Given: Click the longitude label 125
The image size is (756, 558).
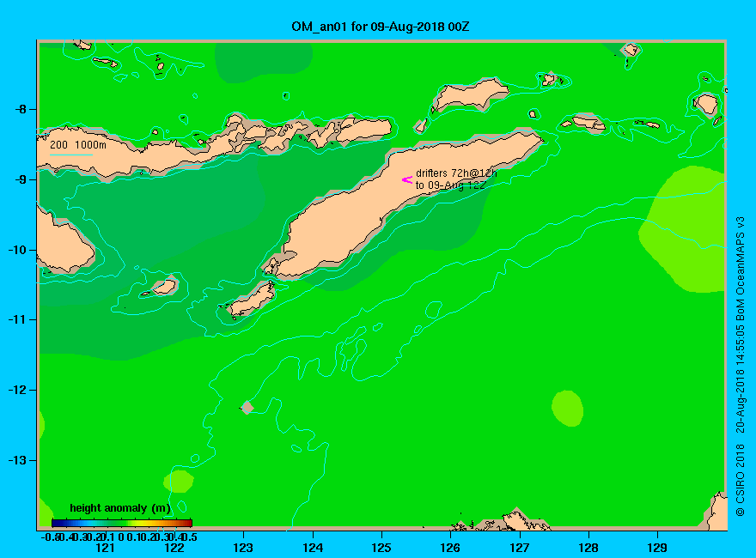Looking at the screenshot, I should tap(381, 548).
